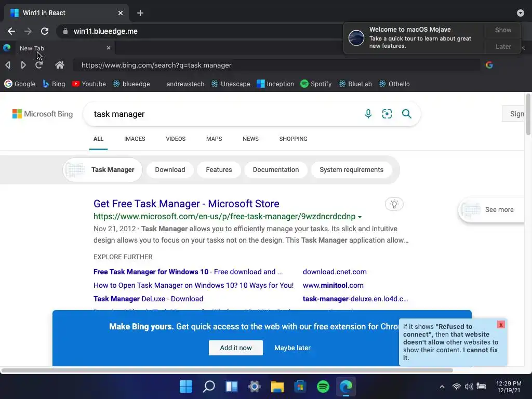532x399 pixels.
Task: Click the Bing magnifier search icon
Action: click(406, 114)
